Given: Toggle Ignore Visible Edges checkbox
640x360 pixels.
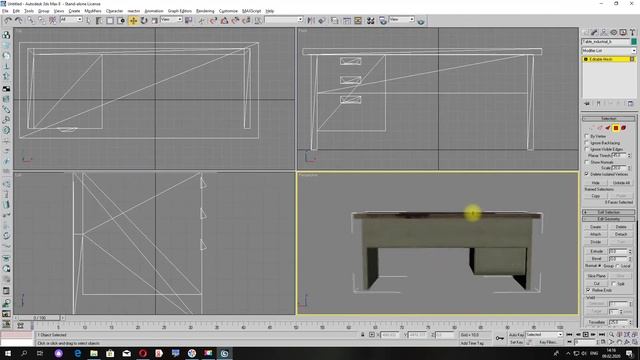Looking at the screenshot, I should tap(587, 149).
